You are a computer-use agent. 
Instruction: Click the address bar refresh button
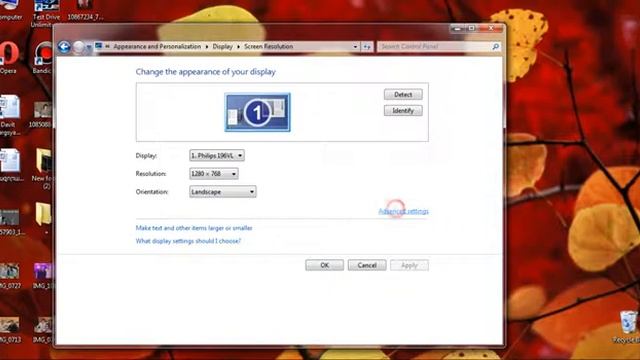pos(367,47)
